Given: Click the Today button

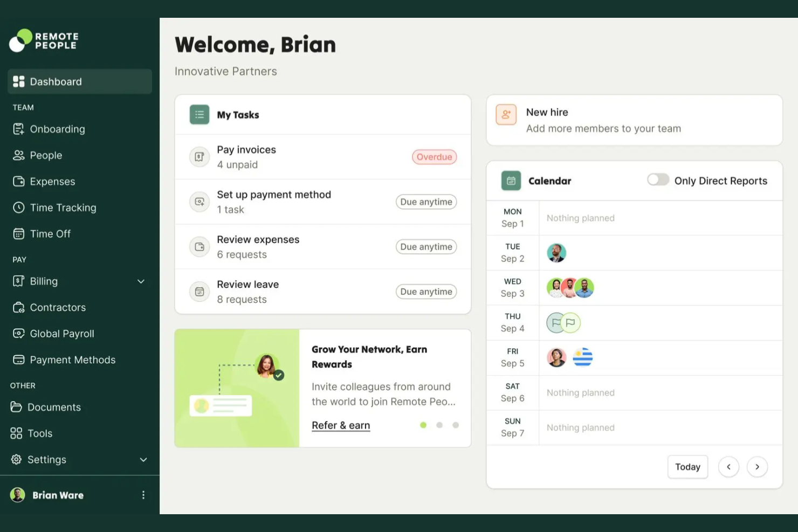Looking at the screenshot, I should (687, 467).
